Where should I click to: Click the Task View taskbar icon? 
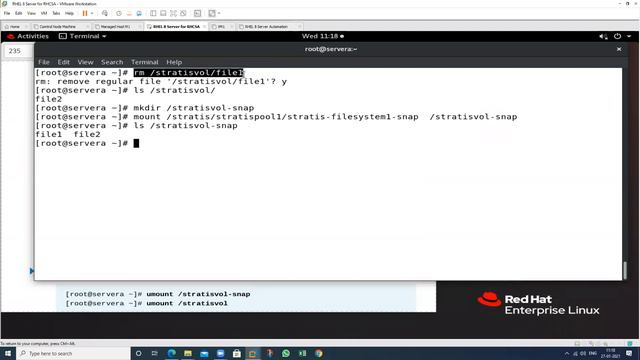tap(155, 353)
